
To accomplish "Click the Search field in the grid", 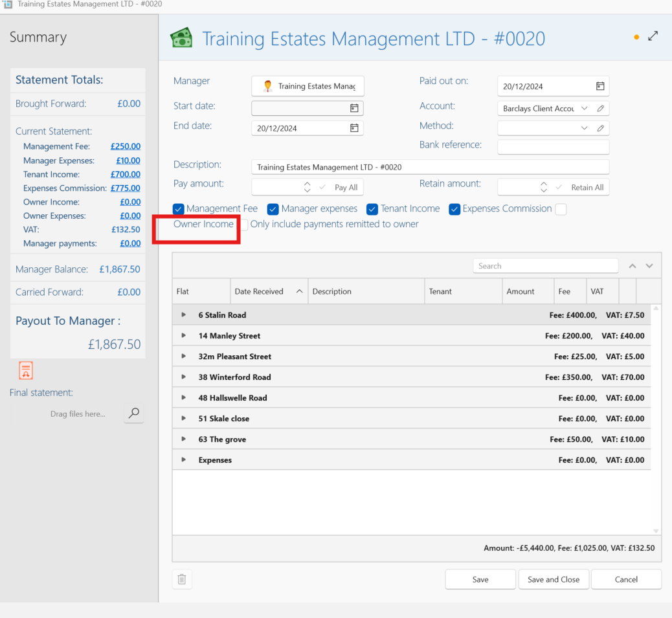I will (x=546, y=266).
